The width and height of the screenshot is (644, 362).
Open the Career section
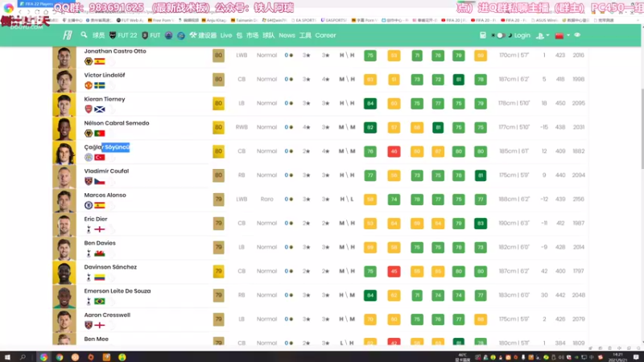click(325, 35)
